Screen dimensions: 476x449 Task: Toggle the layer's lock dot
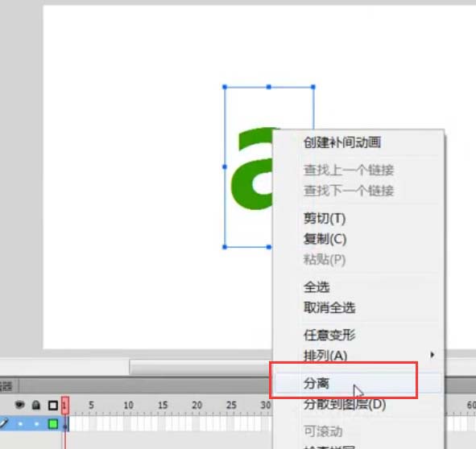pos(36,424)
